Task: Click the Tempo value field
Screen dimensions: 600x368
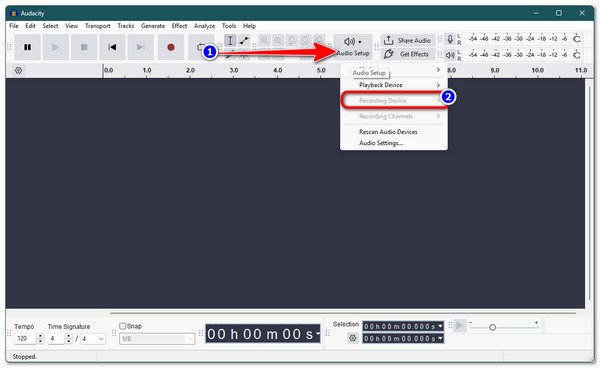Action: 25,339
